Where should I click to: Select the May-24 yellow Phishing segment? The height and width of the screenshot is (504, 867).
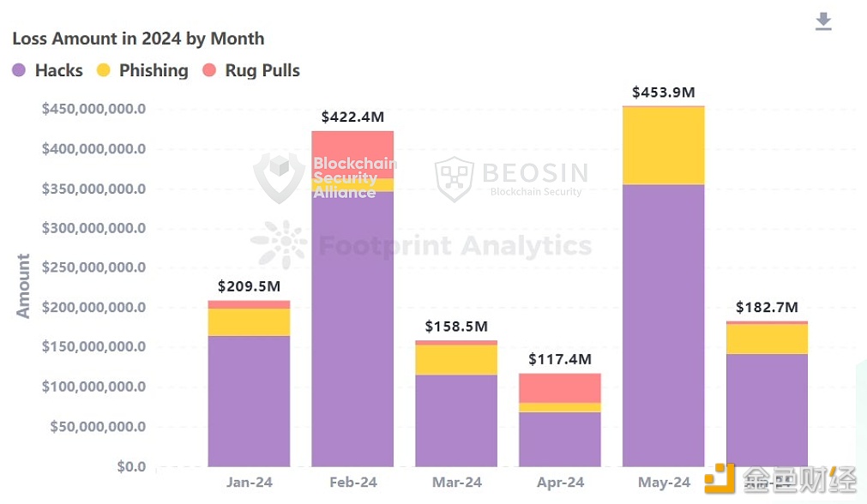664,146
